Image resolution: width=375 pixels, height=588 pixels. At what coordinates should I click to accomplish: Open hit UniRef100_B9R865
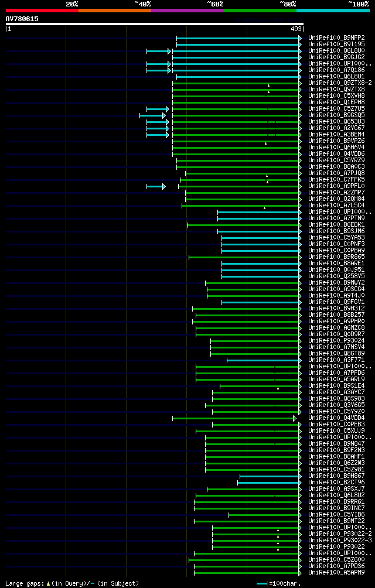pos(336,257)
